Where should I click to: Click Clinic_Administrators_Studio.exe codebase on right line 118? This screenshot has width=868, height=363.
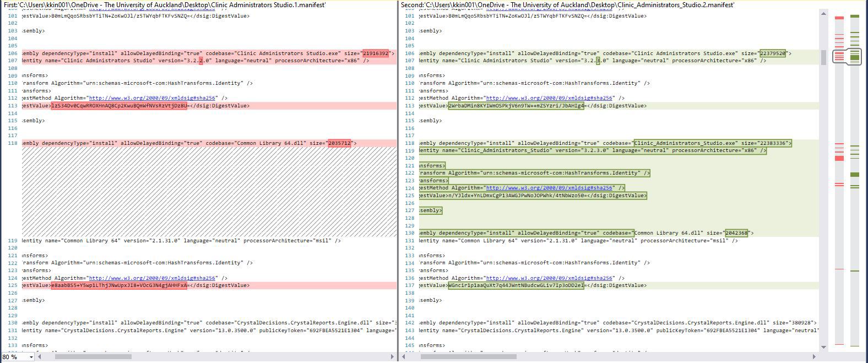click(x=686, y=143)
